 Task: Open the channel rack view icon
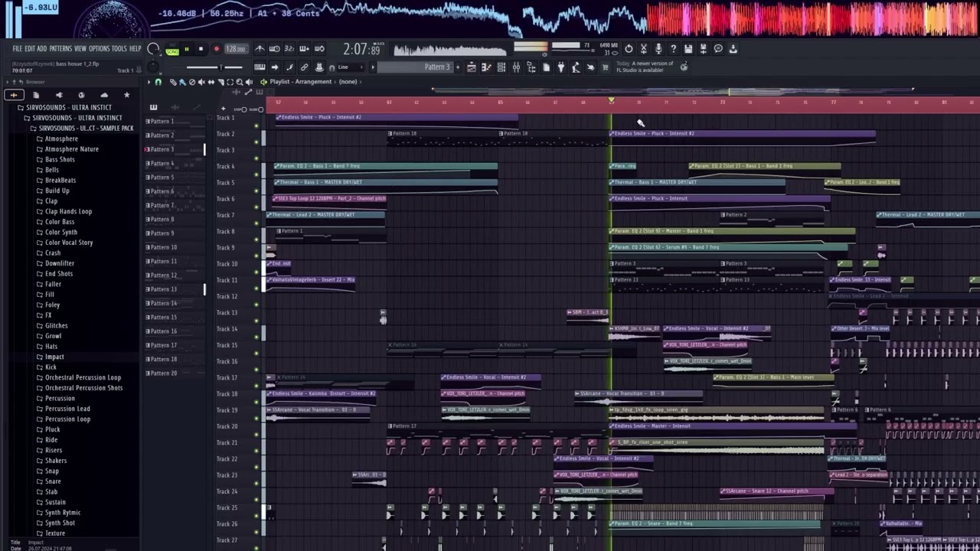coord(501,67)
